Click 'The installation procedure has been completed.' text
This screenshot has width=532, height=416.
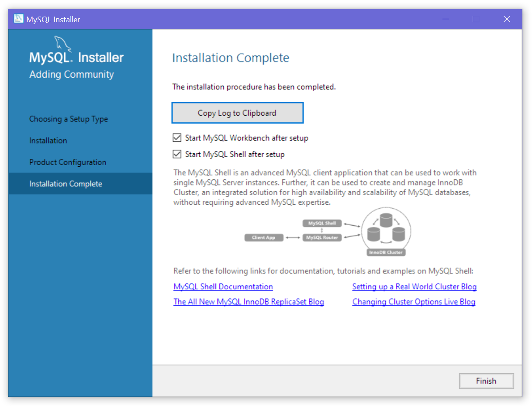tap(254, 87)
